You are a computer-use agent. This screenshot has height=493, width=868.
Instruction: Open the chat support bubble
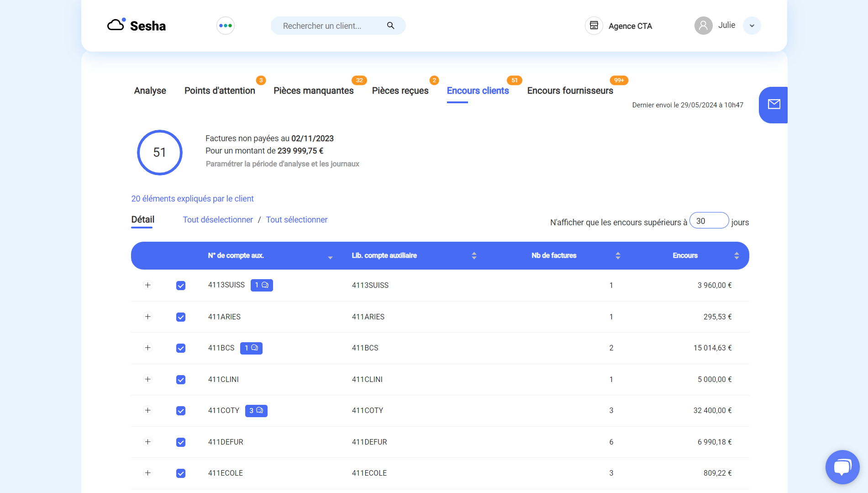[x=842, y=467]
